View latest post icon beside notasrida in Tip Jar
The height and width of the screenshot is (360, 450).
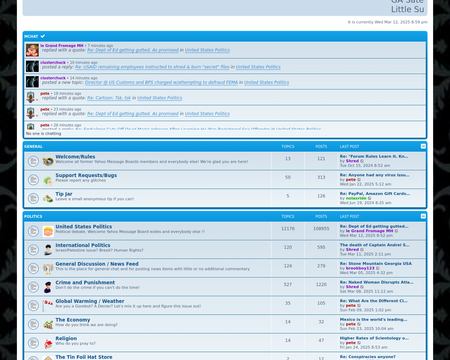coord(369,198)
